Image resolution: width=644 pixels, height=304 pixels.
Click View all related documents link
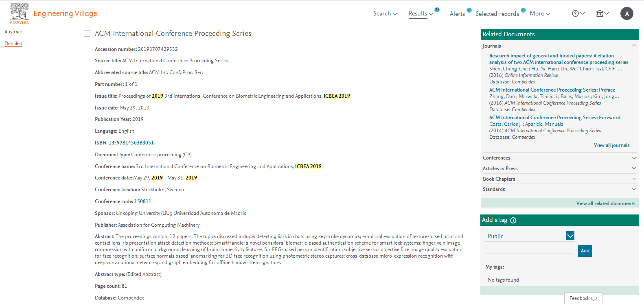606,203
